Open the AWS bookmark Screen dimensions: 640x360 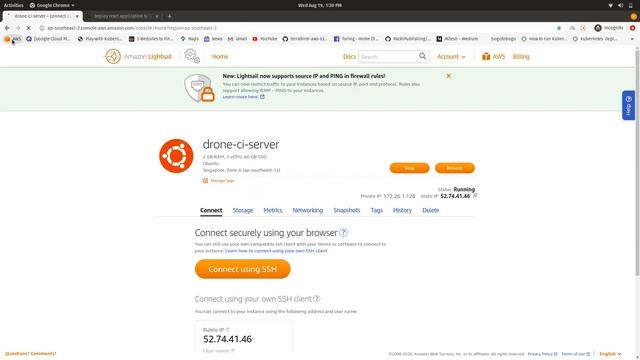13,39
